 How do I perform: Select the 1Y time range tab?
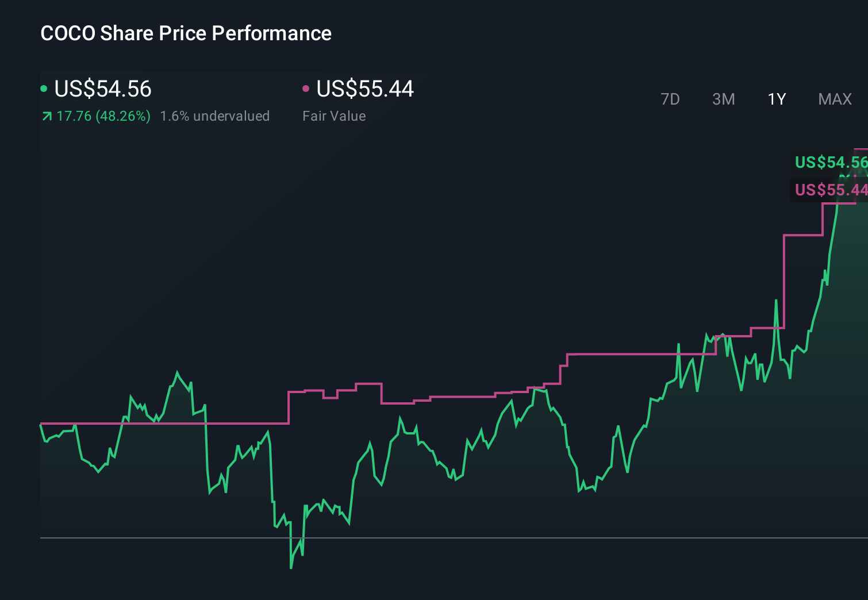pyautogui.click(x=776, y=99)
